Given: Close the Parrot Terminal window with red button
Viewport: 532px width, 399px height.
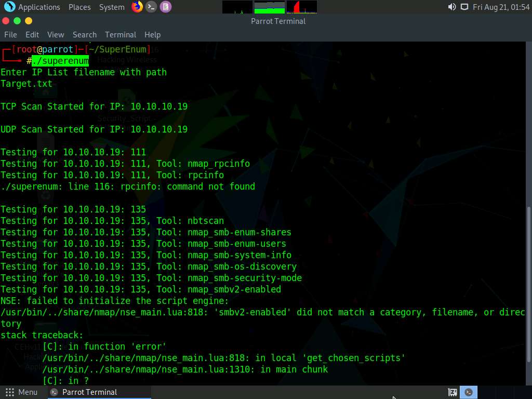Looking at the screenshot, I should pos(5,21).
